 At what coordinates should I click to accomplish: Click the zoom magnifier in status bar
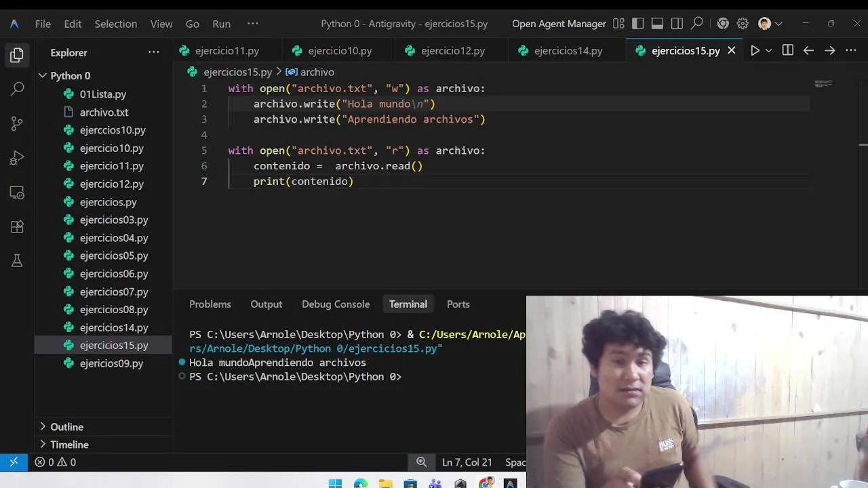click(x=422, y=462)
